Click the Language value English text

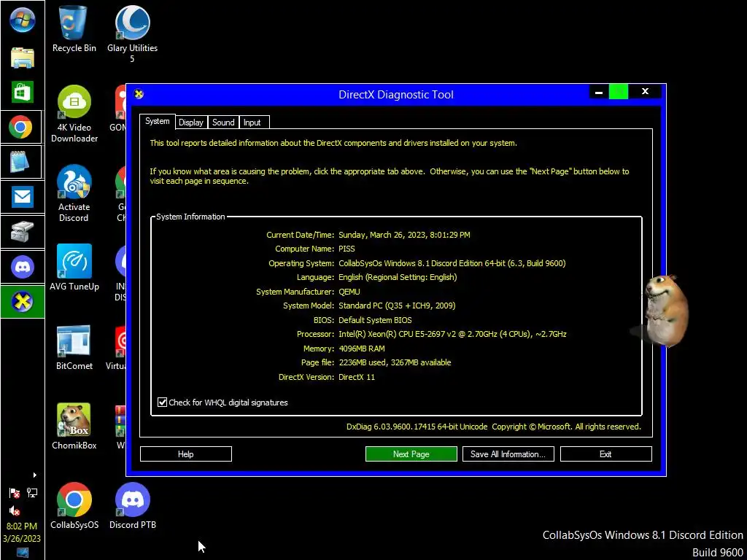click(398, 277)
